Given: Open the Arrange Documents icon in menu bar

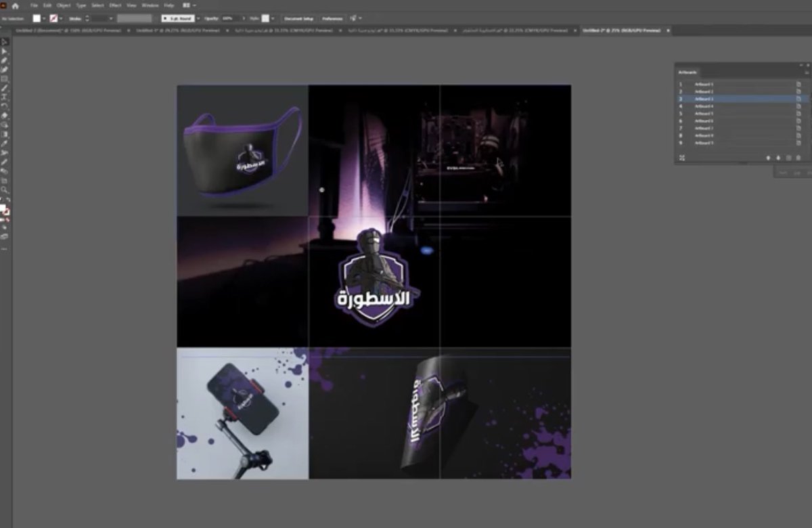Looking at the screenshot, I should [x=185, y=5].
